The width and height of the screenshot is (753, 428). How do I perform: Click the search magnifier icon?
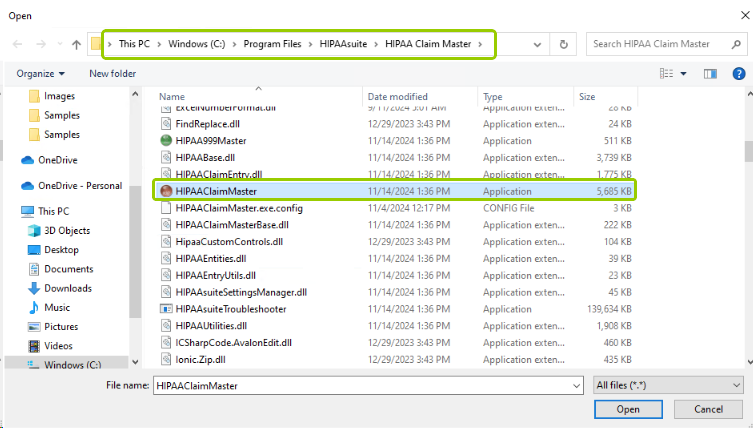[x=736, y=44]
